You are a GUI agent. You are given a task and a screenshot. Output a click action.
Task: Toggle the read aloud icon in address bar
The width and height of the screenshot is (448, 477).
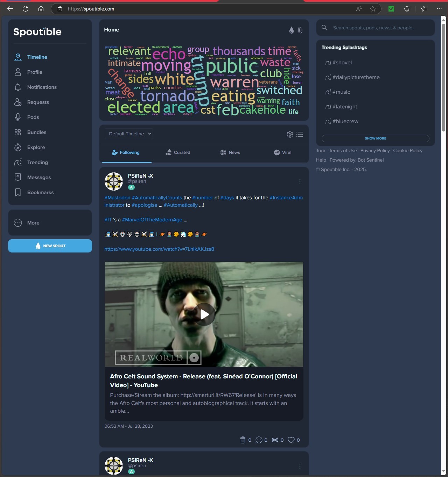pyautogui.click(x=359, y=9)
